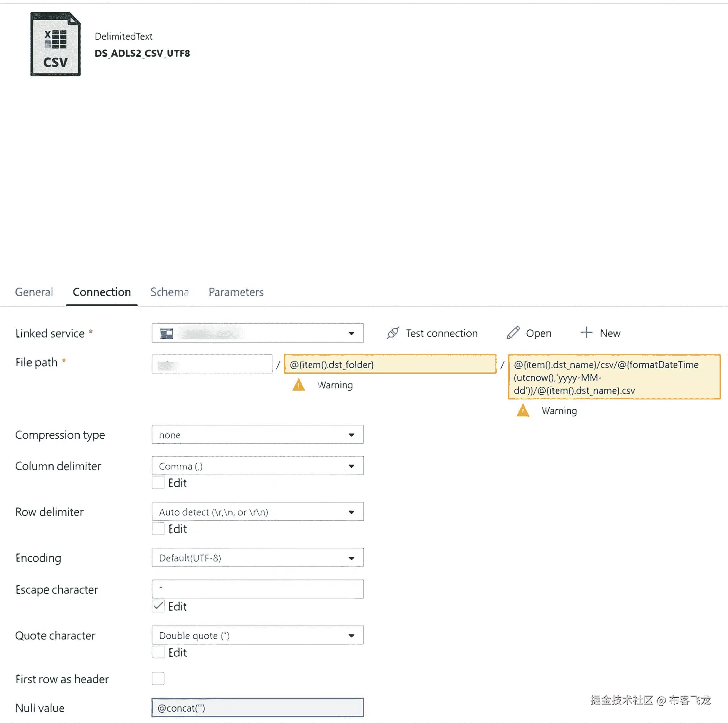728x723 pixels.
Task: Open the Encoding dropdown
Action: tap(257, 558)
